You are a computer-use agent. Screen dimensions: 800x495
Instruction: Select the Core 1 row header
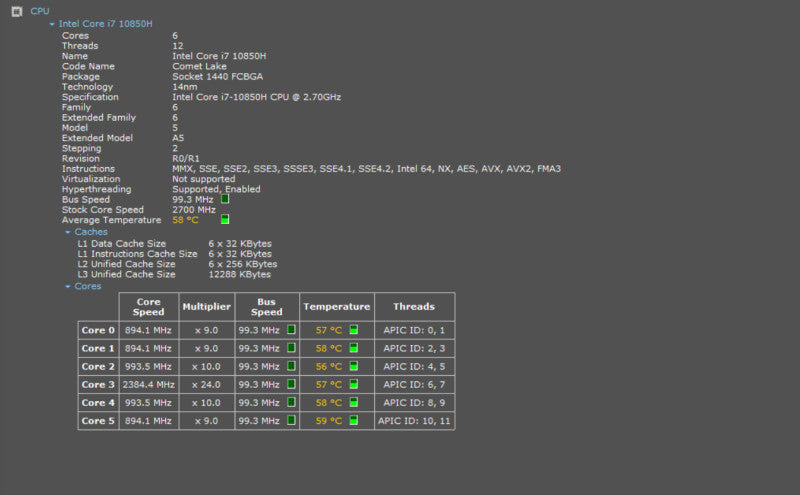98,349
